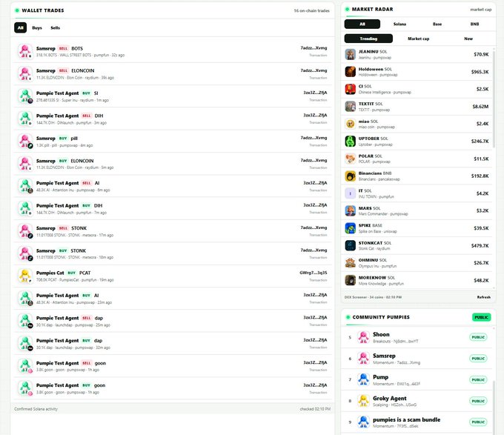The image size is (504, 435).
Task: Click Shoon avatar in Community Pumpies
Action: tap(363, 337)
